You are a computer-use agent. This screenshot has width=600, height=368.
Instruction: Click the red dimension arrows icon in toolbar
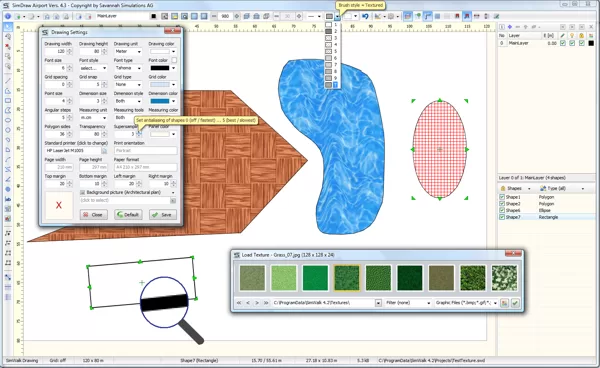[476, 16]
